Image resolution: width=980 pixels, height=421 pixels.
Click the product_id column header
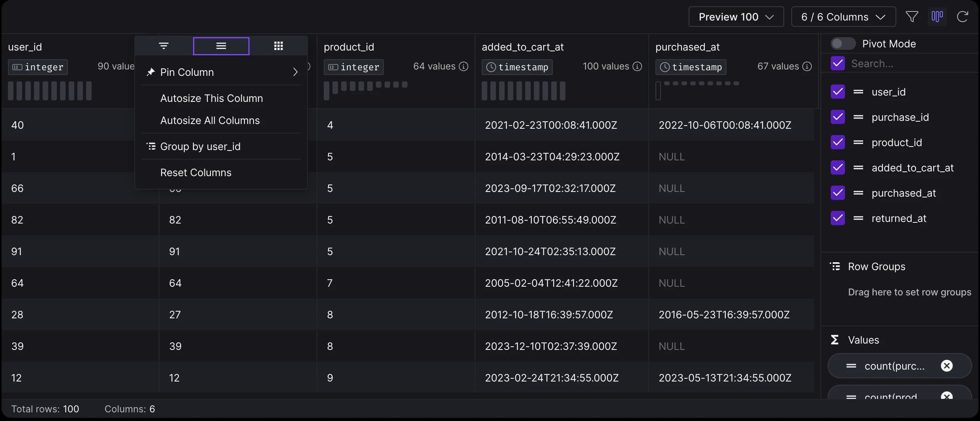point(349,47)
